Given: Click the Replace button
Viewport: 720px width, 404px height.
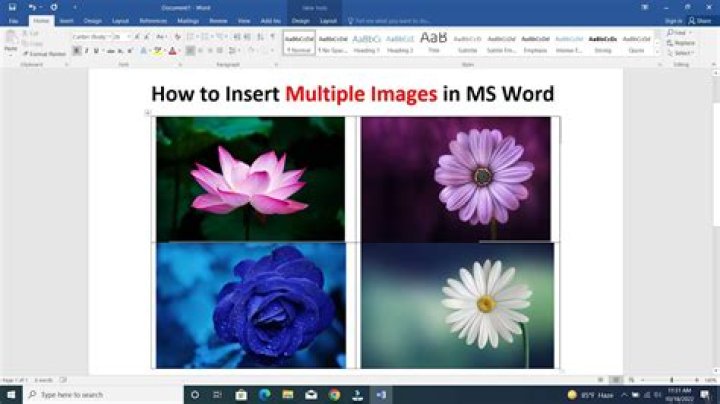Looking at the screenshot, I should [681, 43].
